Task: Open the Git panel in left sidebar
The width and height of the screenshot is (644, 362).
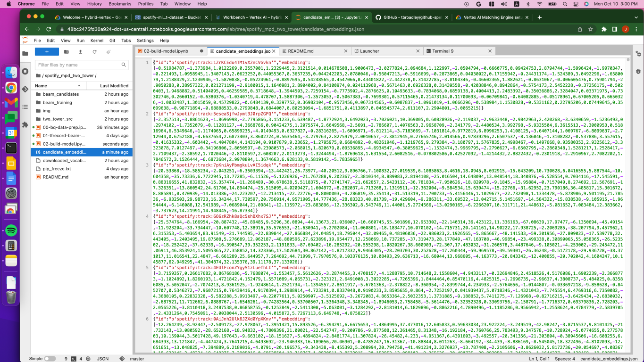Action: (x=25, y=89)
